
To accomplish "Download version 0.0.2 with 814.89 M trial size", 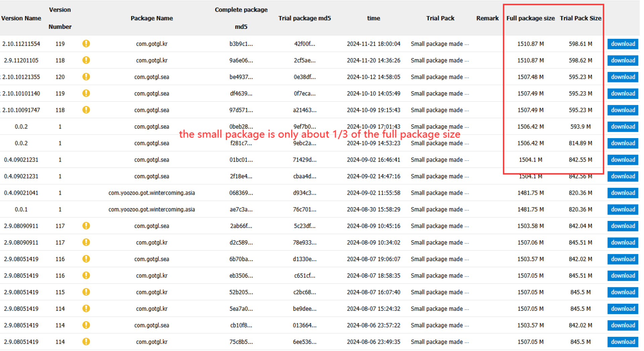I will [623, 143].
